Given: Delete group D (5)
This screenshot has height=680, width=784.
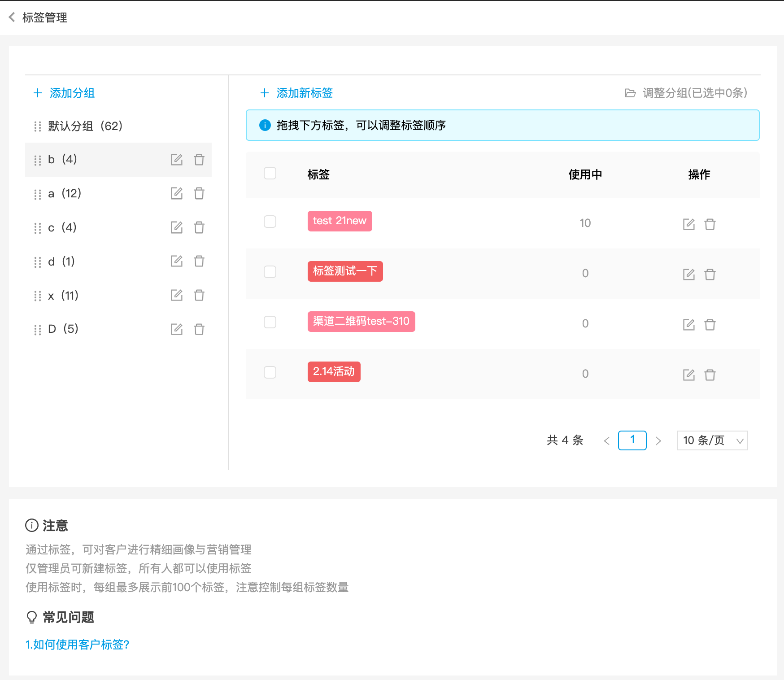Looking at the screenshot, I should pyautogui.click(x=199, y=329).
